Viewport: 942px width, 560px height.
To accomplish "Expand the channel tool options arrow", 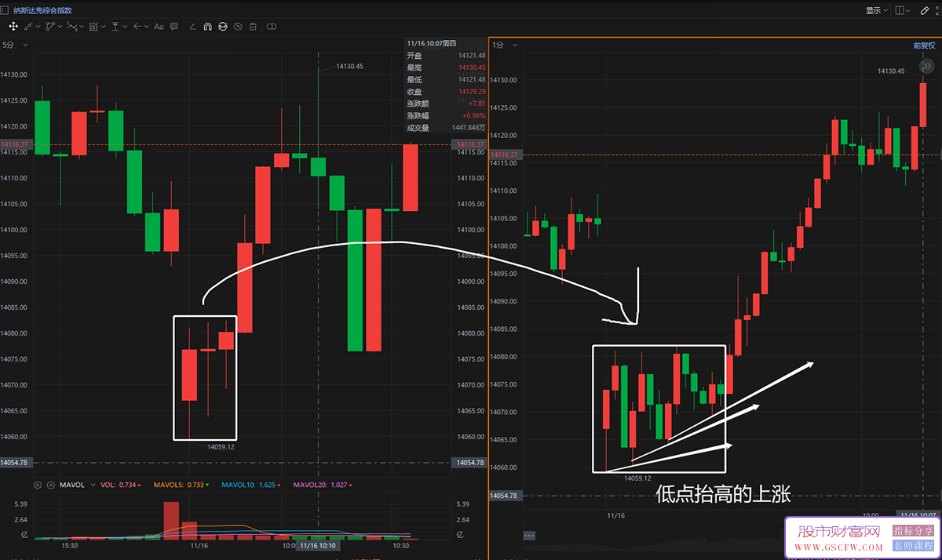I will [60, 27].
